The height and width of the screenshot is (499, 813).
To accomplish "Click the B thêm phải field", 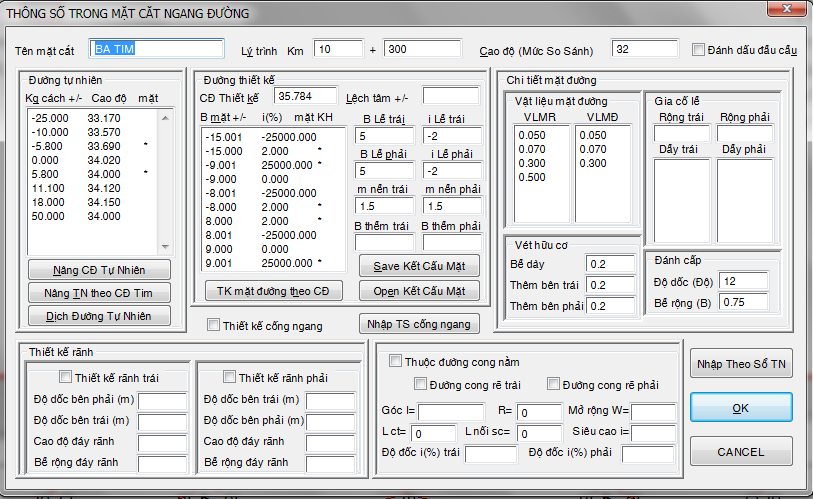I will [452, 242].
